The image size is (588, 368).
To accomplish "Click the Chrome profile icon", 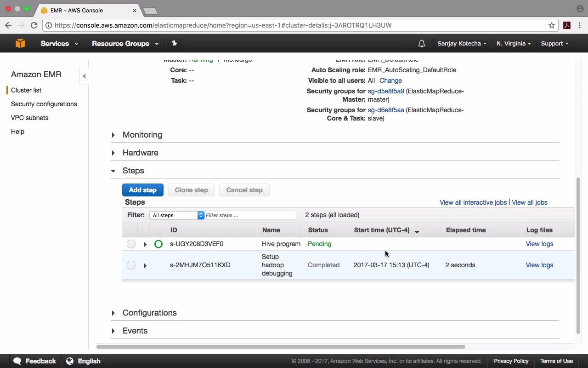I will pyautogui.click(x=580, y=9).
